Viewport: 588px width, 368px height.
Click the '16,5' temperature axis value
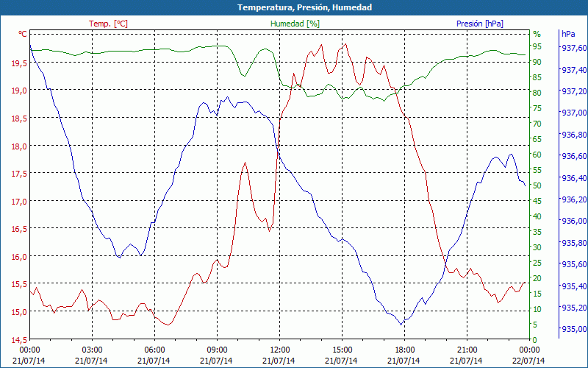(19, 230)
